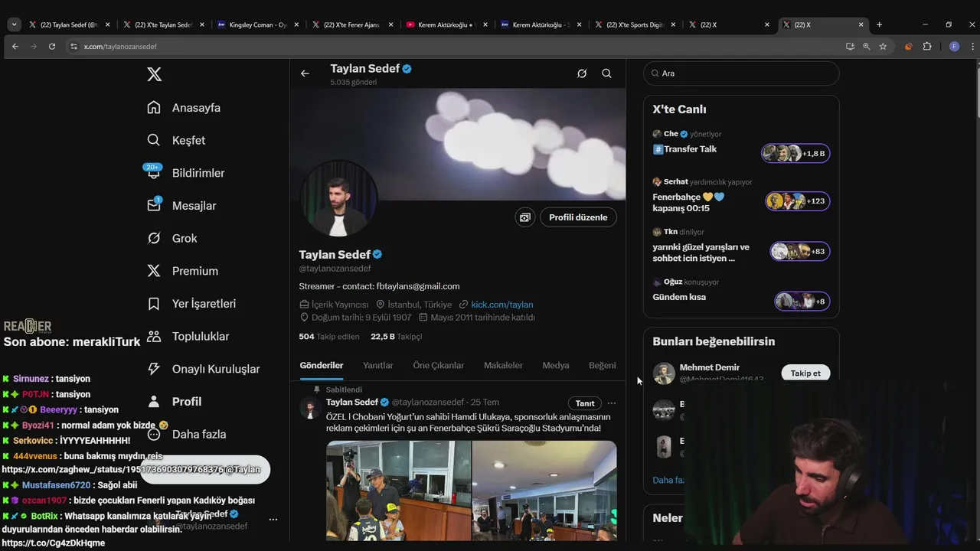Open account switcher three dots bottom left
Viewport: 980px width, 551px height.
[273, 519]
